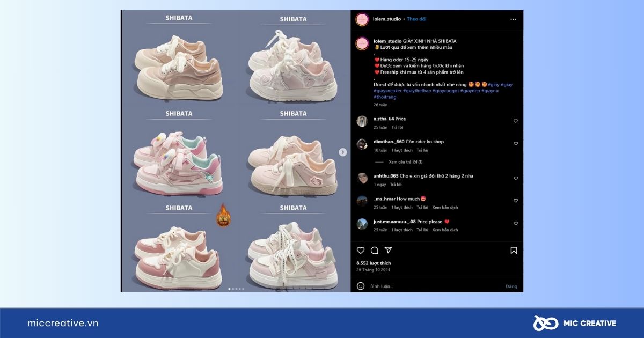Translate _ms_hmar comment with Xem bản dịch
The image size is (644, 338).
coord(445,207)
